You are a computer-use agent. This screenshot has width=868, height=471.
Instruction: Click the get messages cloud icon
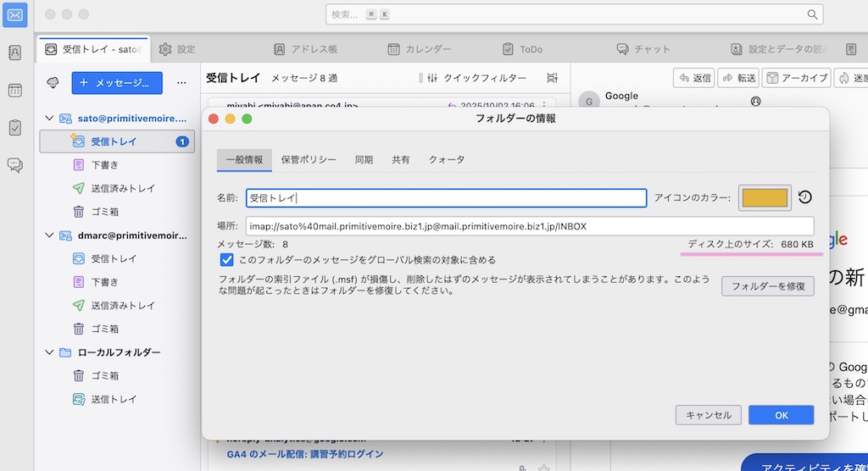[53, 82]
